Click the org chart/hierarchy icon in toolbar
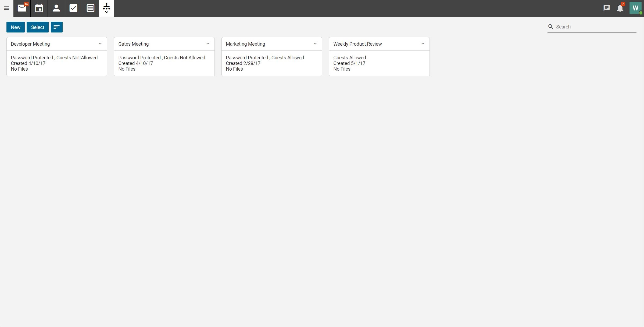This screenshot has height=327, width=644. (106, 8)
